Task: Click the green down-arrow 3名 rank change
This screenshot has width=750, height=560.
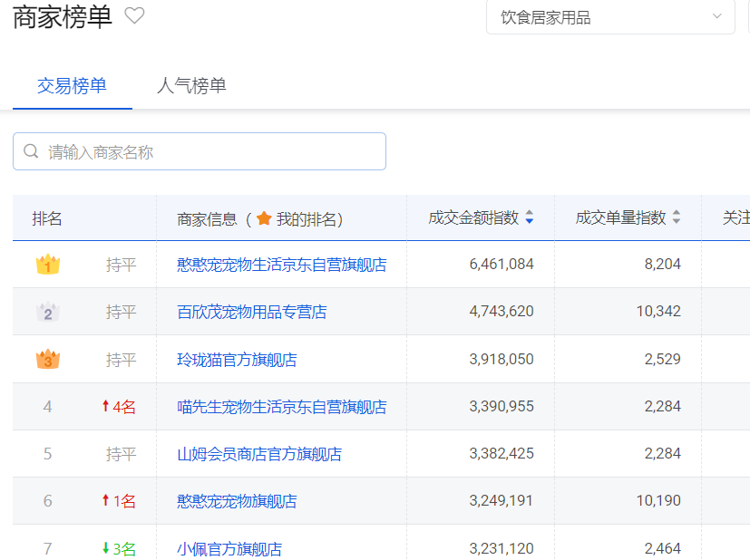Action: click(x=119, y=549)
